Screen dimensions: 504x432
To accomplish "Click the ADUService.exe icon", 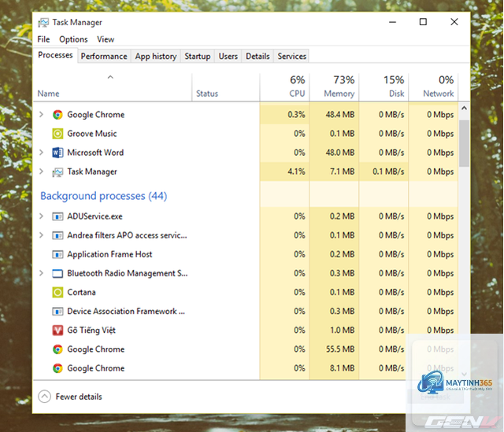I will (x=57, y=216).
